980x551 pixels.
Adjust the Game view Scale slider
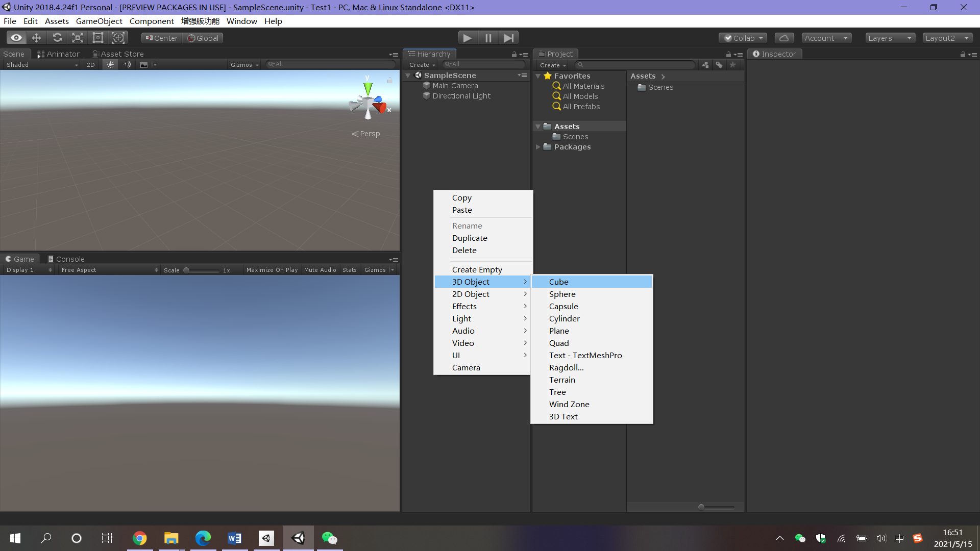[187, 270]
